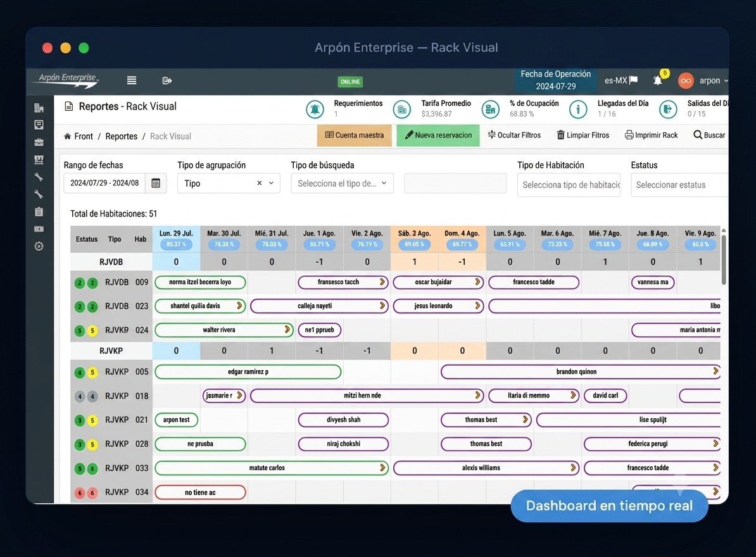Open the hamburger menu in top bar
The width and height of the screenshot is (756, 557).
point(132,80)
